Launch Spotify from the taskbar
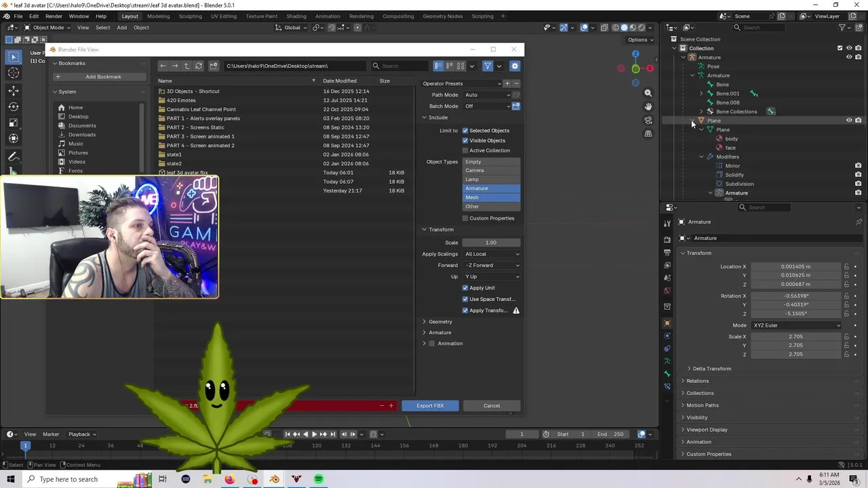 point(319,479)
